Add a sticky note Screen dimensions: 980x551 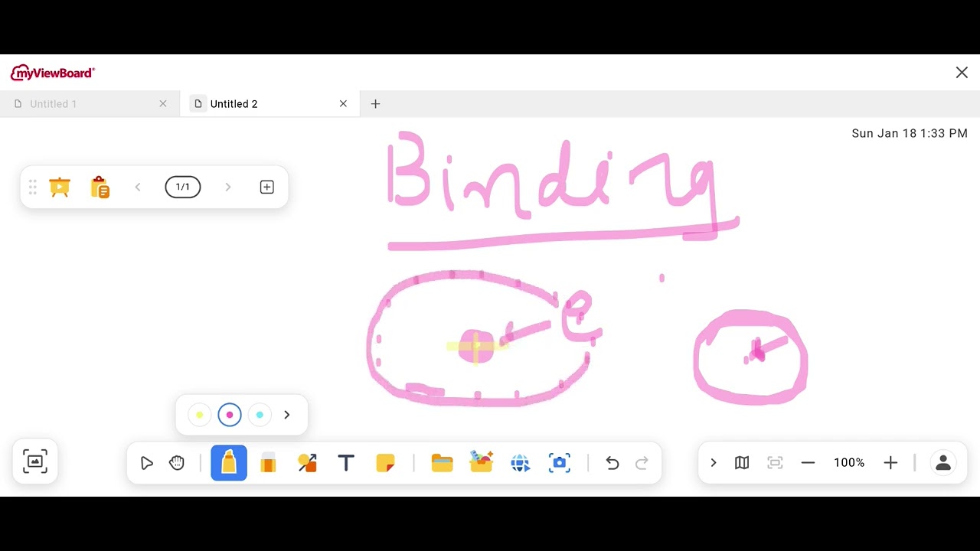tap(385, 463)
